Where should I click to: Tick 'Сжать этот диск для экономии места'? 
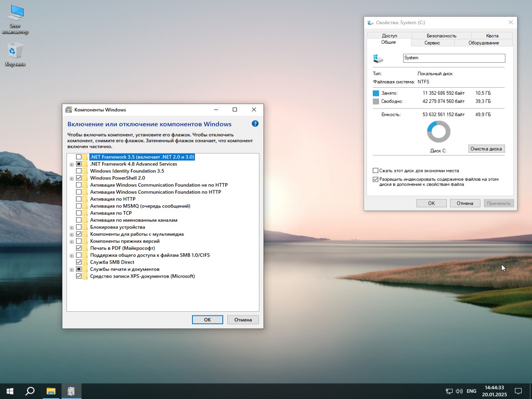pyautogui.click(x=376, y=170)
